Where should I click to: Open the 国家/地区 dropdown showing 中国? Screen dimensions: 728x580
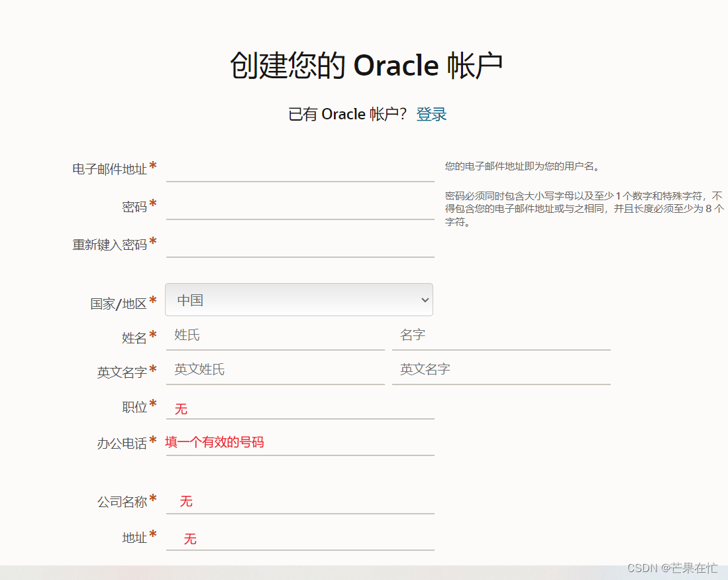point(299,300)
